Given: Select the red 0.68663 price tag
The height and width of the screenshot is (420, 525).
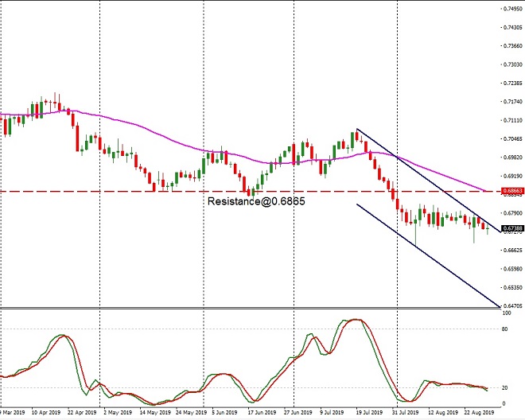Looking at the screenshot, I should coord(512,191).
